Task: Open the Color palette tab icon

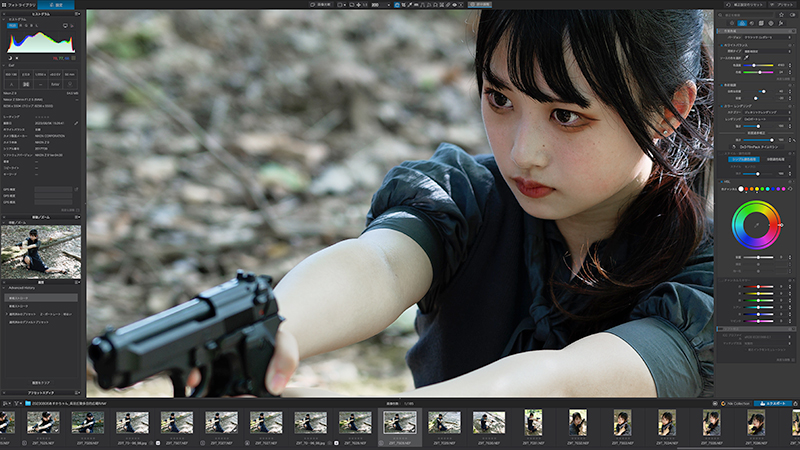Action: coord(742,23)
